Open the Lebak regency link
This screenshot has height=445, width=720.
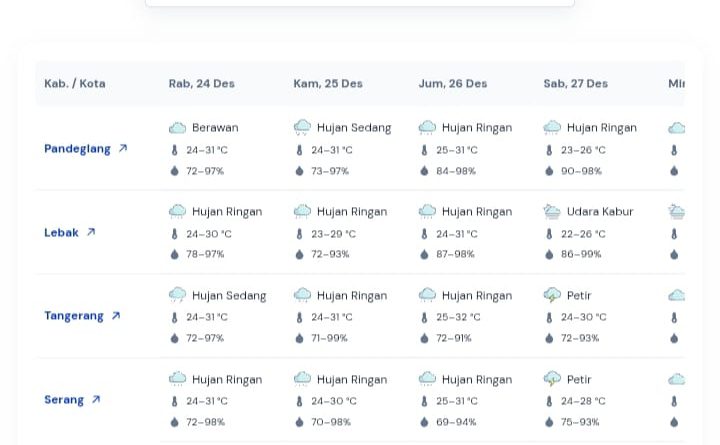(x=61, y=233)
